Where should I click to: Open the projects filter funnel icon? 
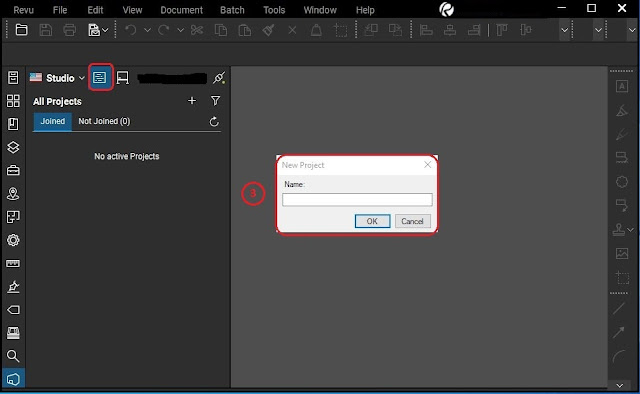click(216, 100)
